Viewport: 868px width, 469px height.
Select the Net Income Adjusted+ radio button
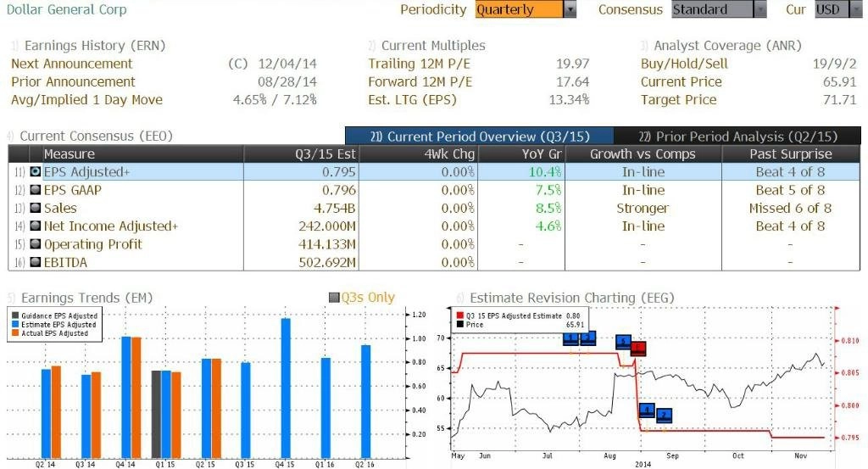point(36,226)
